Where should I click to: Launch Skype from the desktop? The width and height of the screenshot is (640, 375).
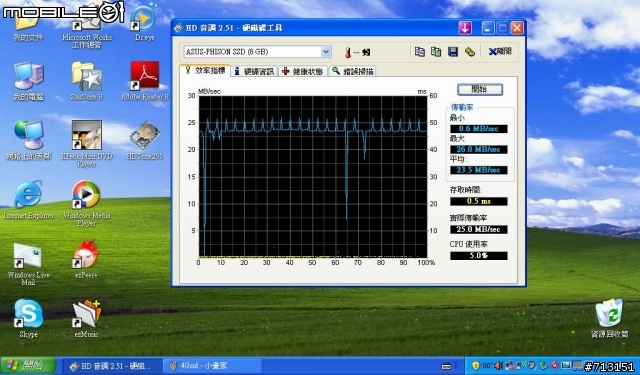pos(28,318)
